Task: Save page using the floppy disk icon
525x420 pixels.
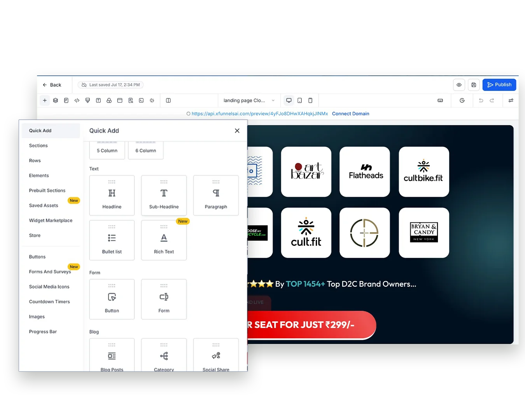Action: click(474, 85)
